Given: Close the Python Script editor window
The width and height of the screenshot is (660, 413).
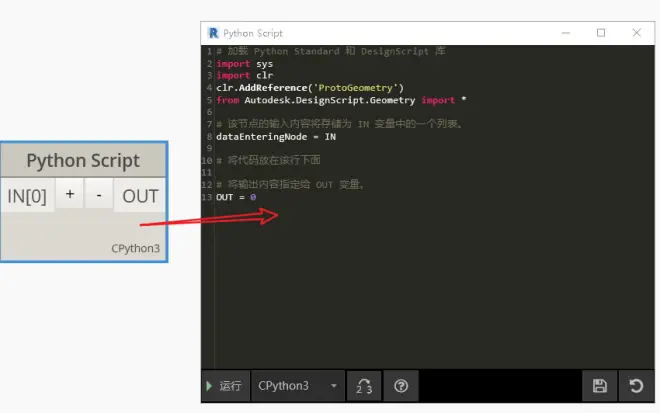Looking at the screenshot, I should 636,33.
